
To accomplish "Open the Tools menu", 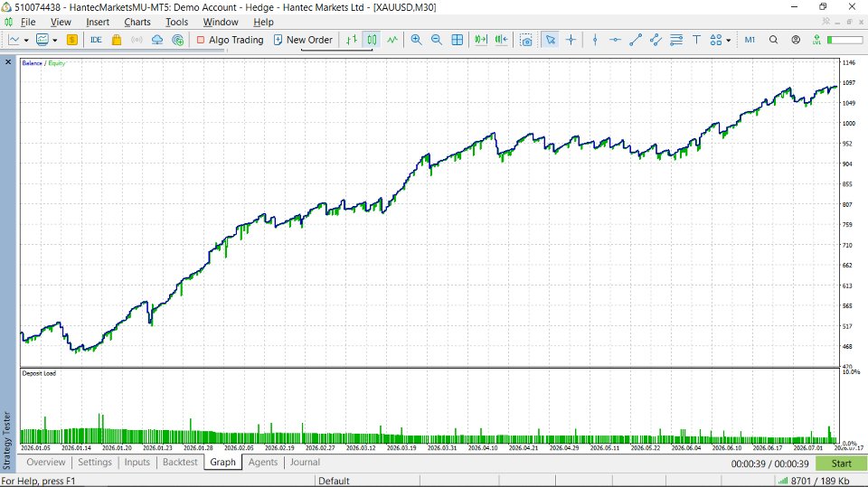I will coord(176,22).
